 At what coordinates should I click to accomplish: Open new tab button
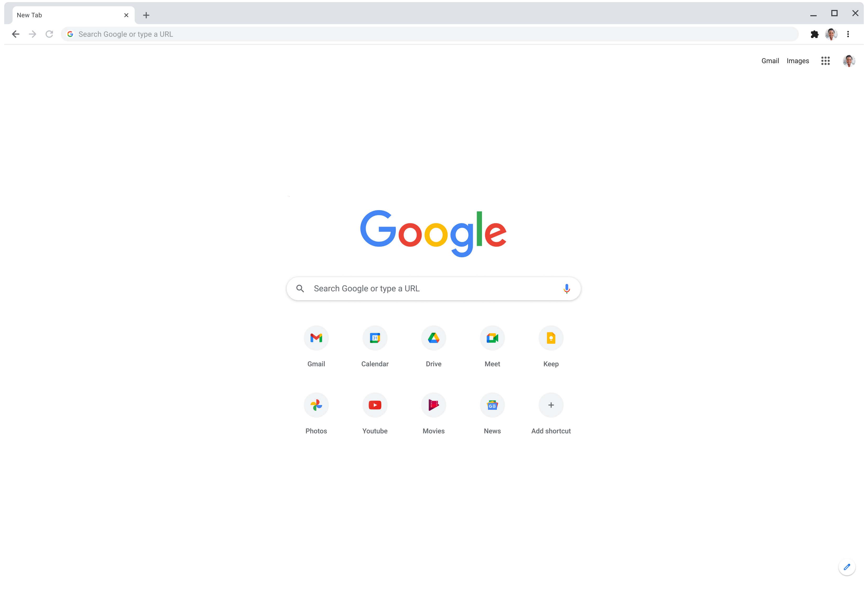tap(146, 14)
